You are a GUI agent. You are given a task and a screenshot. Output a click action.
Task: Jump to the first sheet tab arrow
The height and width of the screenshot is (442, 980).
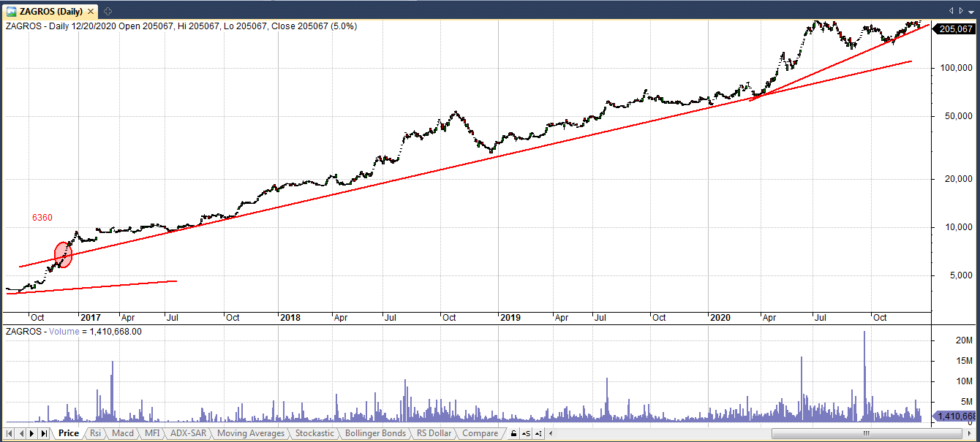click(x=9, y=434)
